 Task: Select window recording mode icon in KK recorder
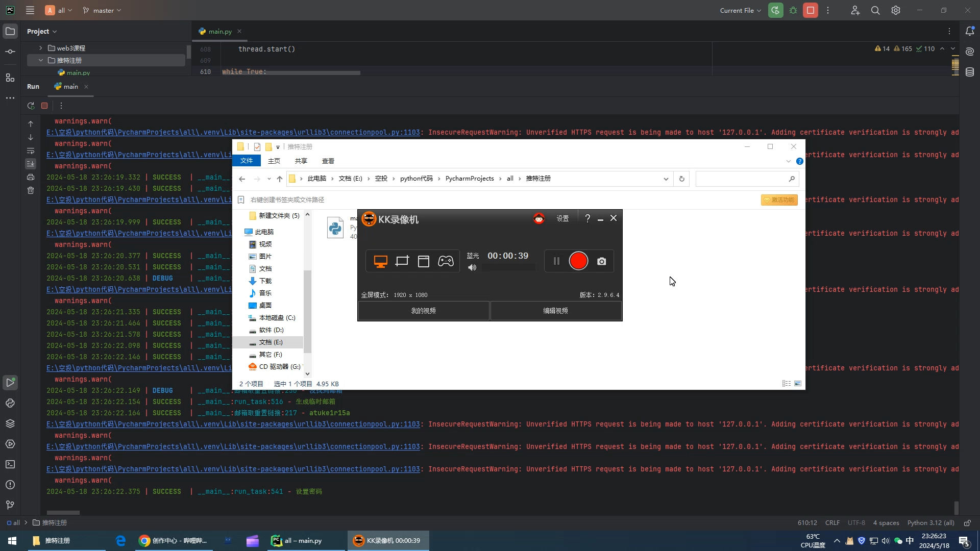pyautogui.click(x=424, y=261)
